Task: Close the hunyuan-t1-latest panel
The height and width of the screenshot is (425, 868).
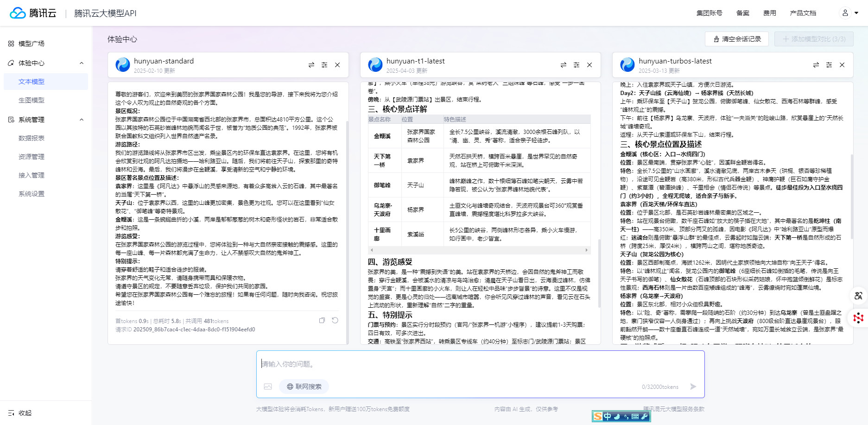Action: [x=589, y=65]
